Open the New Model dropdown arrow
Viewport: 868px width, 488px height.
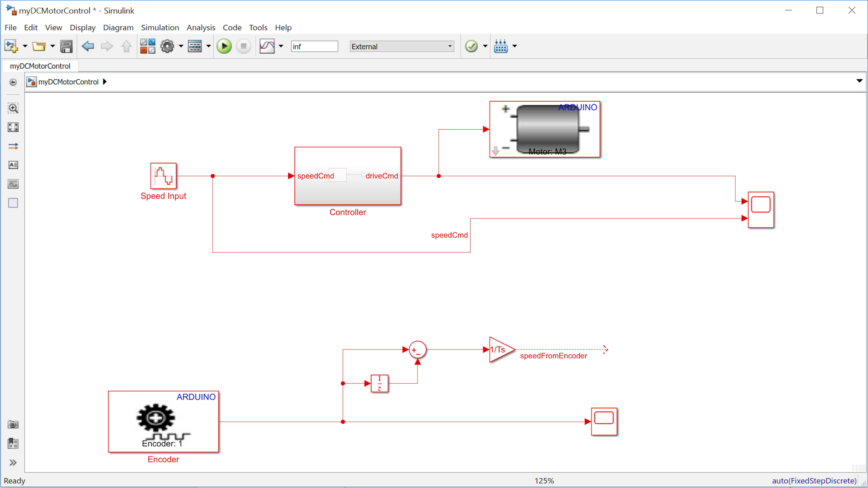[25, 46]
